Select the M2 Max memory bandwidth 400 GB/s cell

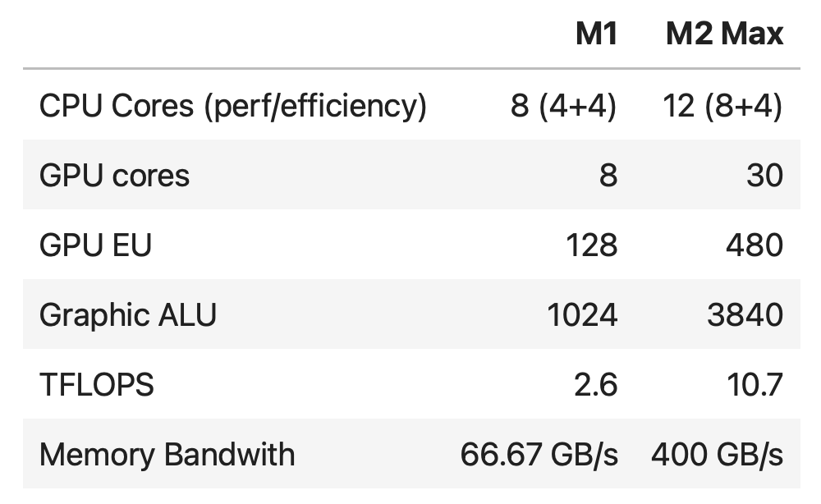[717, 455]
